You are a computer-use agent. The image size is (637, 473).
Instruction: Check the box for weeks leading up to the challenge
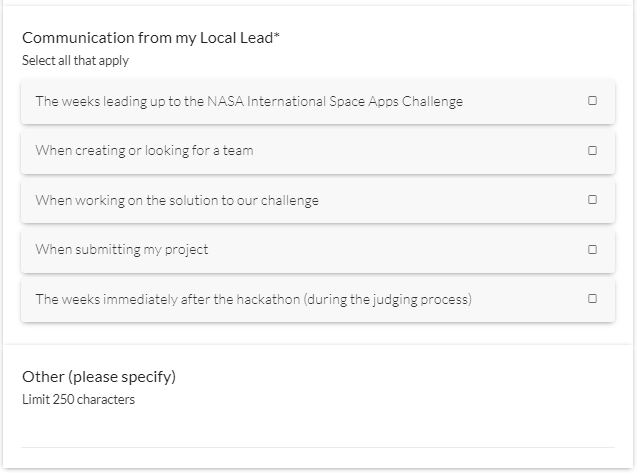tap(592, 101)
